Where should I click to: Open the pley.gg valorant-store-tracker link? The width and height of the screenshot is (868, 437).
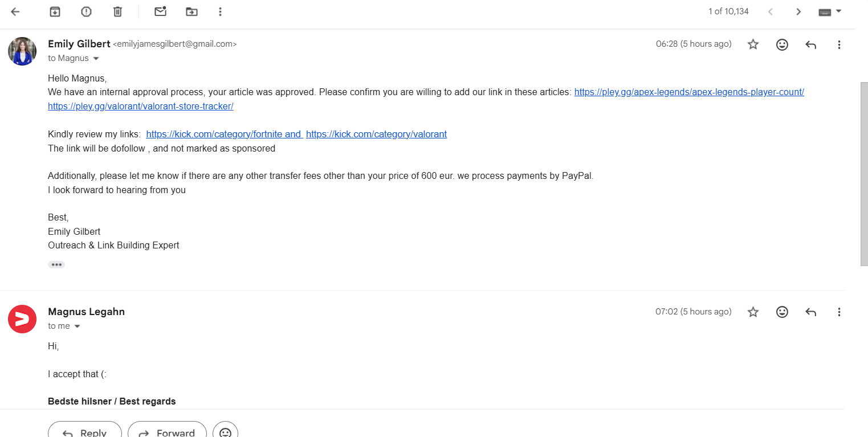[x=141, y=106]
